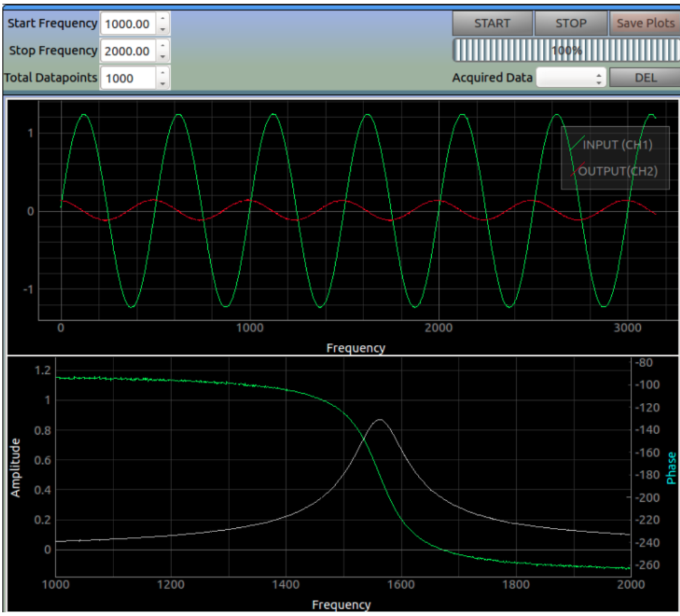
Task: Click the upper plot Frequency axis label
Action: [x=356, y=348]
